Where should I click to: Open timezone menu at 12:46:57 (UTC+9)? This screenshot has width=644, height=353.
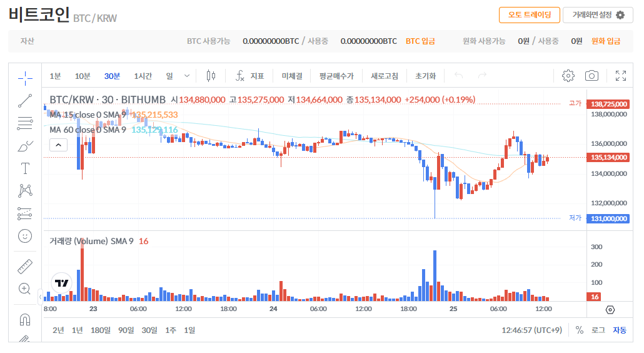[531, 330]
